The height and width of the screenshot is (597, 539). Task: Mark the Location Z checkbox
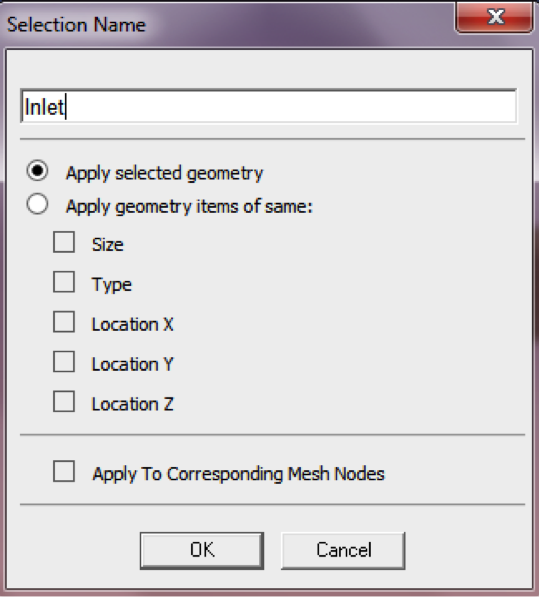[64, 401]
